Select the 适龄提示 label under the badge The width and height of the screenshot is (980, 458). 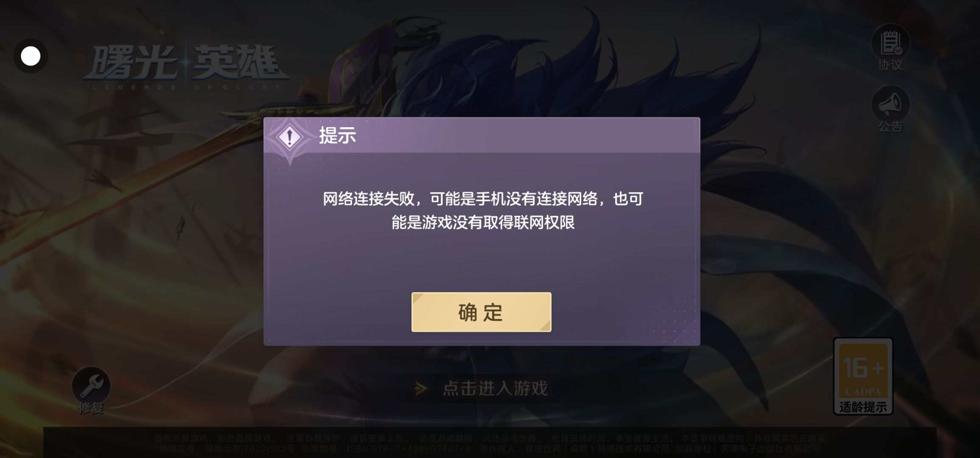point(863,407)
